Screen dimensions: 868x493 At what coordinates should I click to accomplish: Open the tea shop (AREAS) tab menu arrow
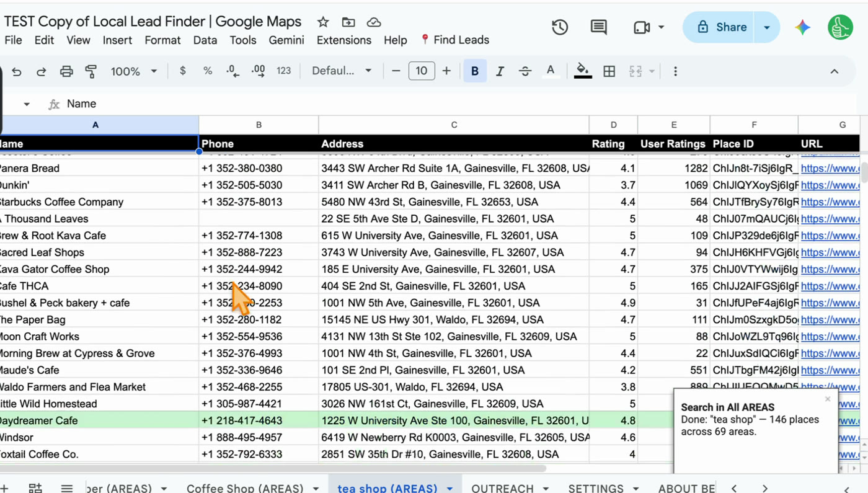pyautogui.click(x=449, y=488)
